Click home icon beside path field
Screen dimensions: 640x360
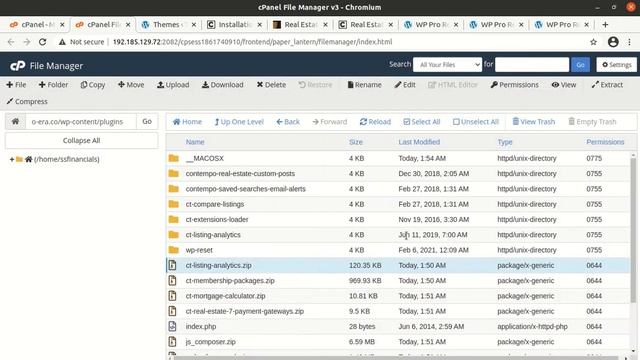tap(15, 121)
